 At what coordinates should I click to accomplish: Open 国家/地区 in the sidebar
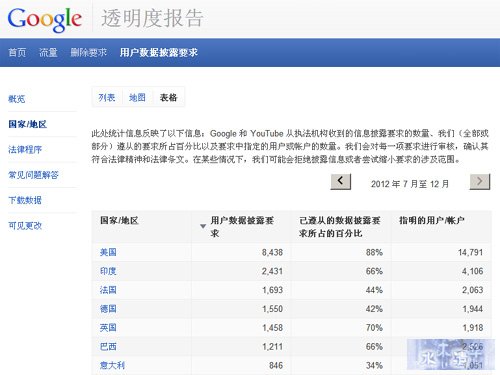pyautogui.click(x=28, y=124)
